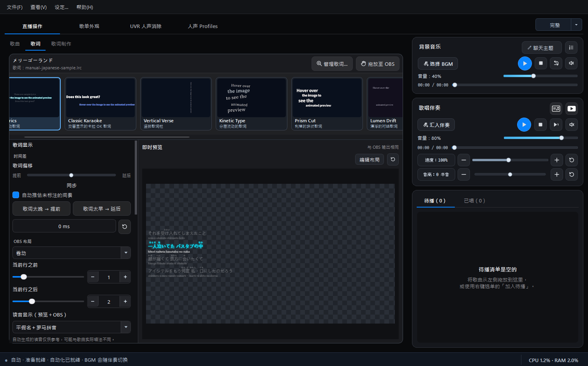The image size is (588, 366).
Task: Click the 拖放至 OBS button
Action: pyautogui.click(x=378, y=64)
